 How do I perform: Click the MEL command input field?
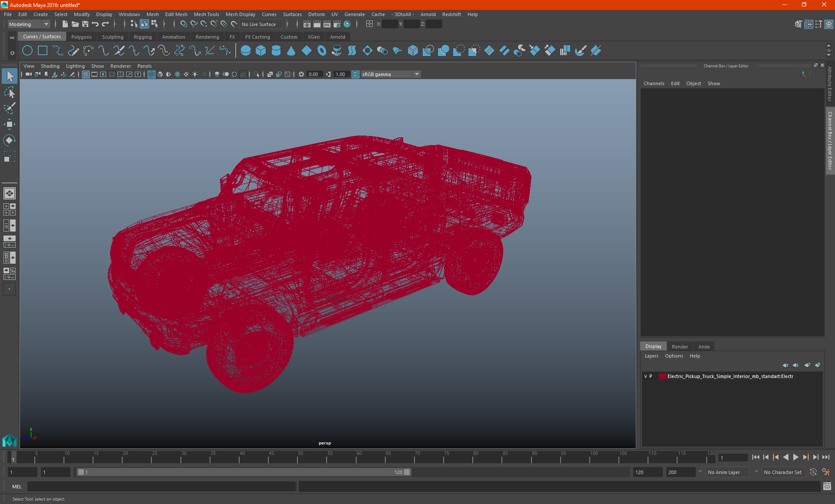(161, 487)
